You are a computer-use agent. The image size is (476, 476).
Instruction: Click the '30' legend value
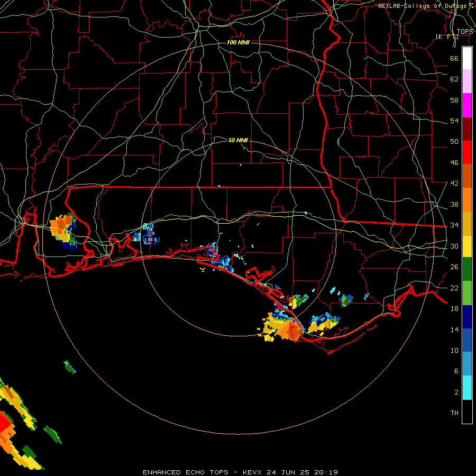(x=454, y=246)
